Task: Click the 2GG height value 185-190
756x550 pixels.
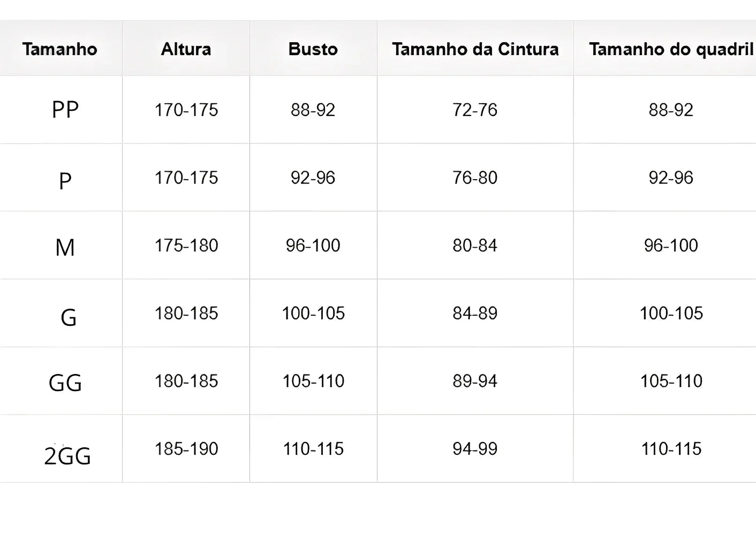Action: tap(186, 449)
